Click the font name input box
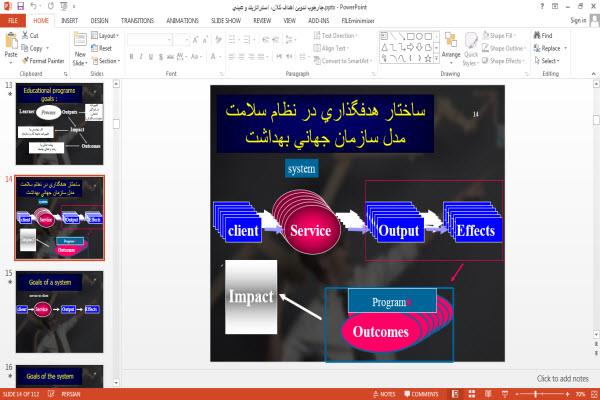 click(x=149, y=39)
